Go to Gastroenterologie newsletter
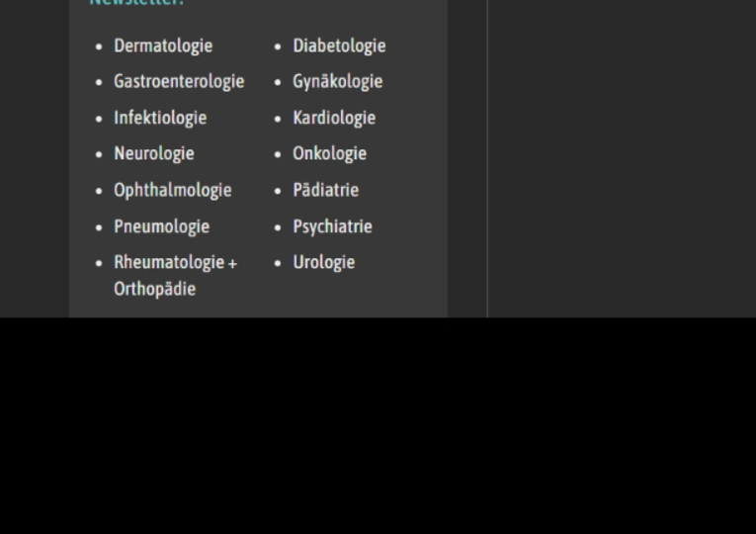 tap(179, 82)
